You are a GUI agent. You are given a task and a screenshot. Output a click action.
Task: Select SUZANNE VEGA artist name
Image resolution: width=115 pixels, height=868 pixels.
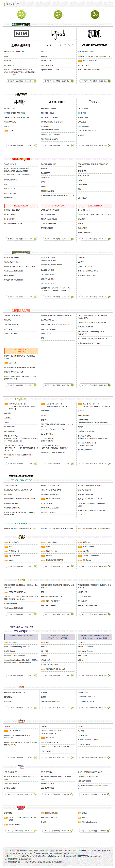click(x=48, y=274)
